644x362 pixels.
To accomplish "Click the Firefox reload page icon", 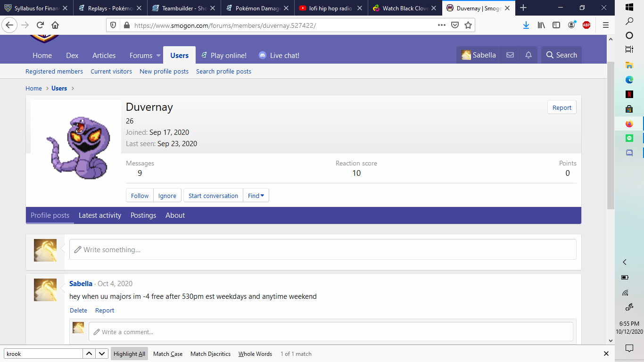I will point(40,25).
